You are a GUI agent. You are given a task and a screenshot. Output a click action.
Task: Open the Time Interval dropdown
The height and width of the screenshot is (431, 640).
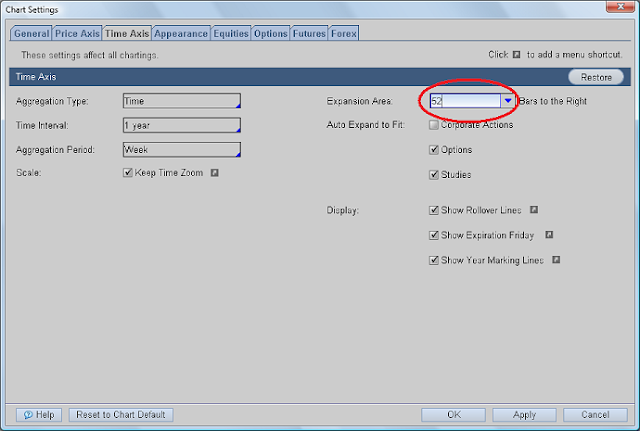(x=182, y=125)
